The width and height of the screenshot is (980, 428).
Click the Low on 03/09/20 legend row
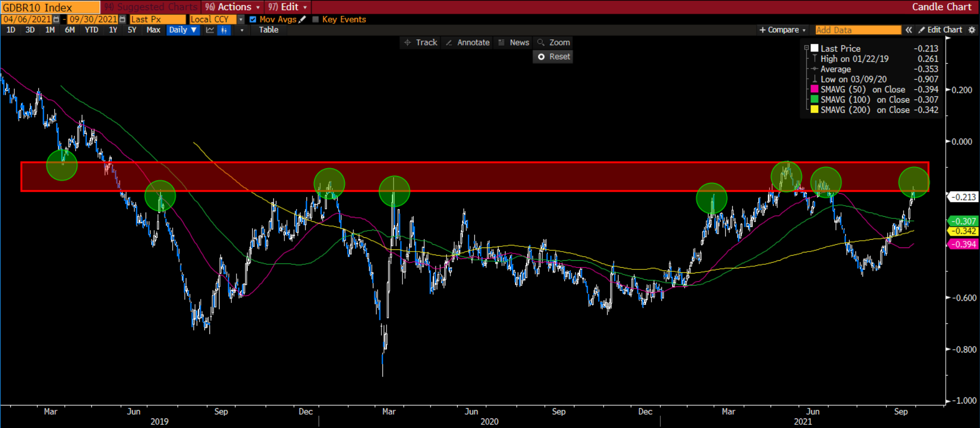coord(875,79)
